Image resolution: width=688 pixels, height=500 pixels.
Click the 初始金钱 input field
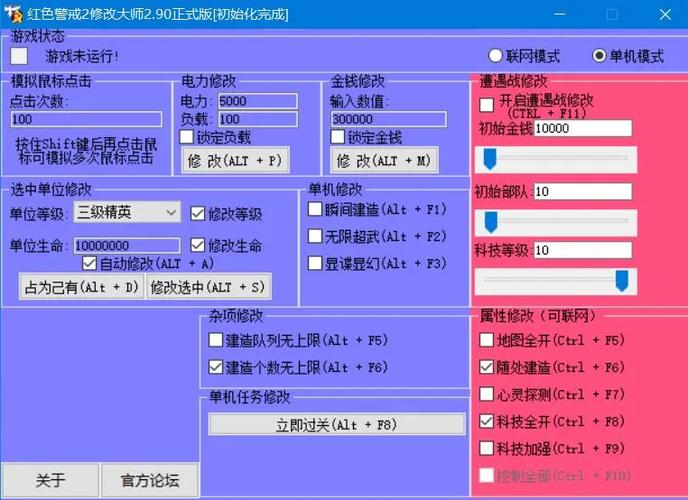click(x=583, y=129)
